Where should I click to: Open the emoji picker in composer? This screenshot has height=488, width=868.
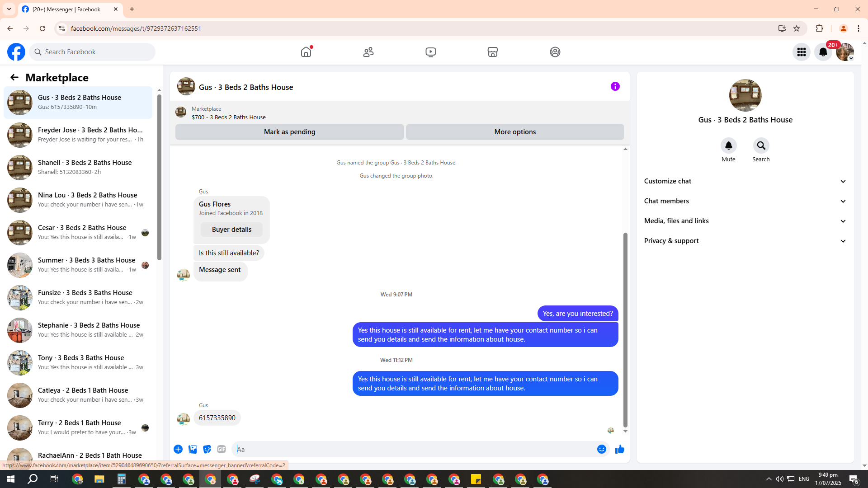point(602,449)
